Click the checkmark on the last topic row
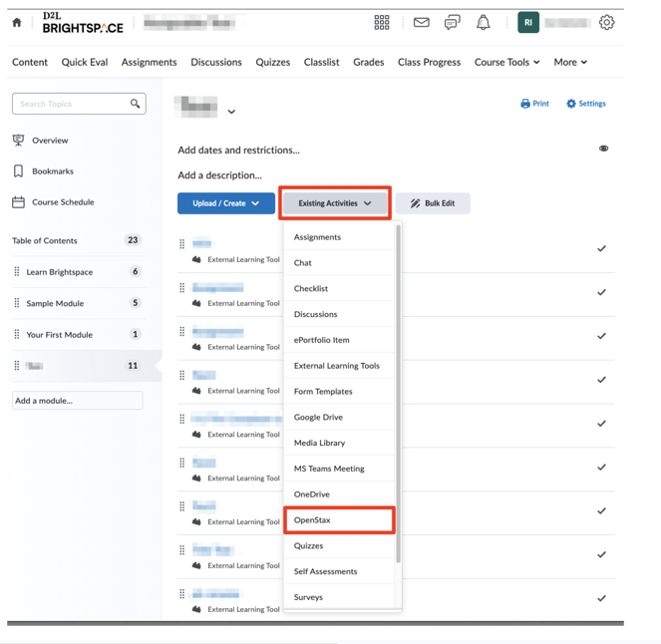The width and height of the screenshot is (661, 644). click(601, 598)
